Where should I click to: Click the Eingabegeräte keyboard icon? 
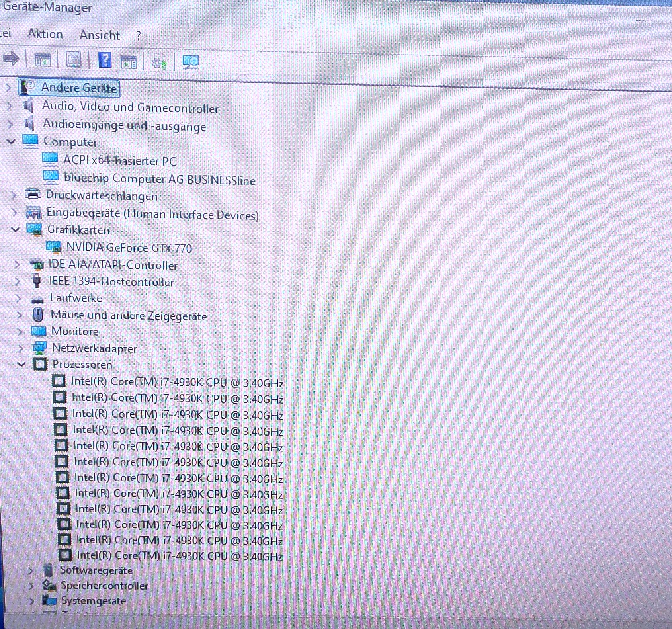tap(34, 212)
